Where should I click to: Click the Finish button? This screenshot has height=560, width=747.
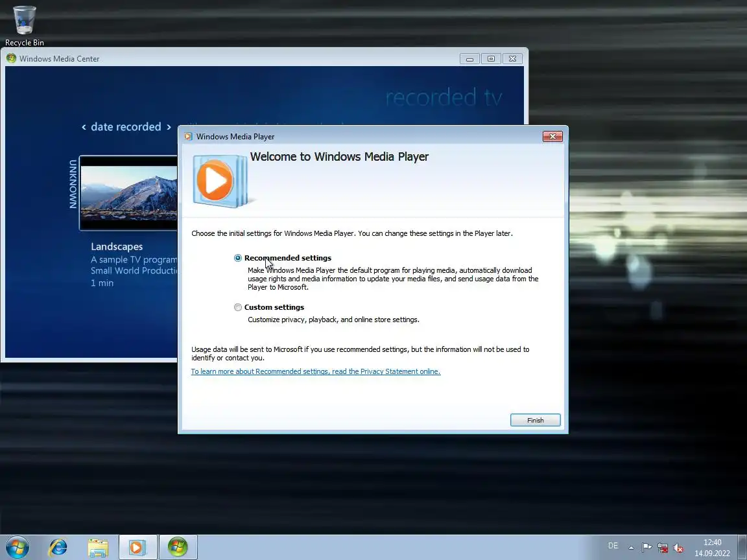[535, 420]
